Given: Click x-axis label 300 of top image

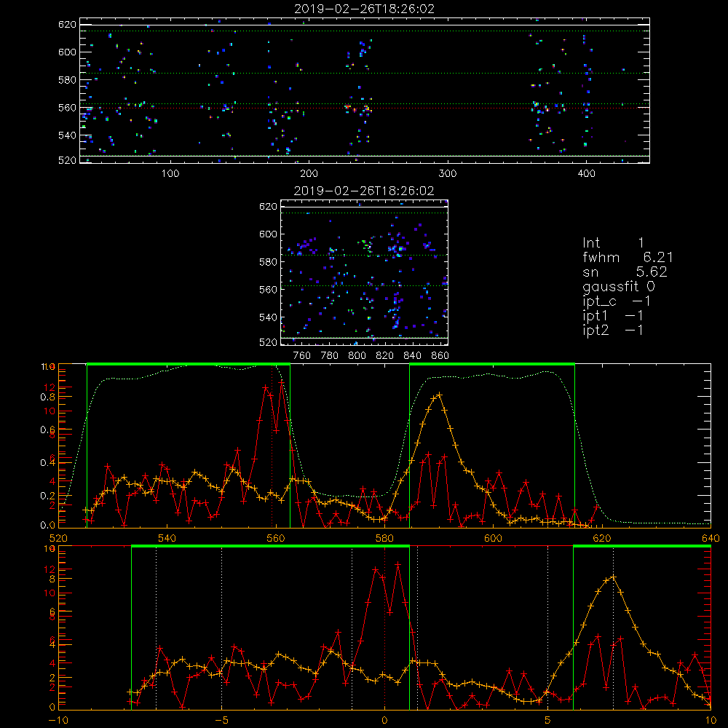Looking at the screenshot, I should click(x=448, y=174).
